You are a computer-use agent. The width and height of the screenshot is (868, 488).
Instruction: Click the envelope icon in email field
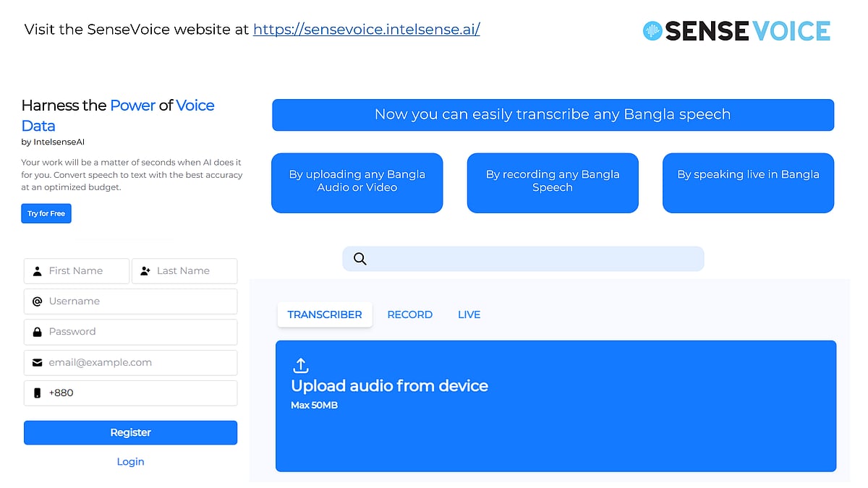37,362
